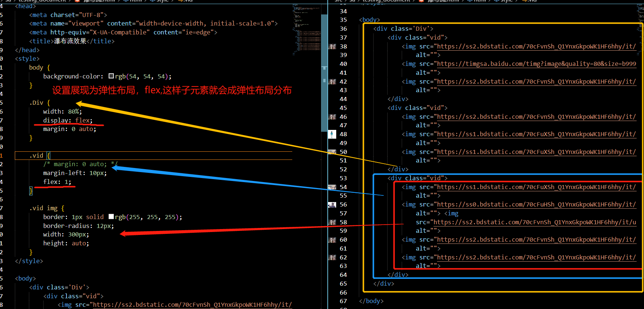Screen dimensions: 644x309
Task: Click the 'margin: 0 auto;' declaration in .Div
Action: tap(70, 129)
